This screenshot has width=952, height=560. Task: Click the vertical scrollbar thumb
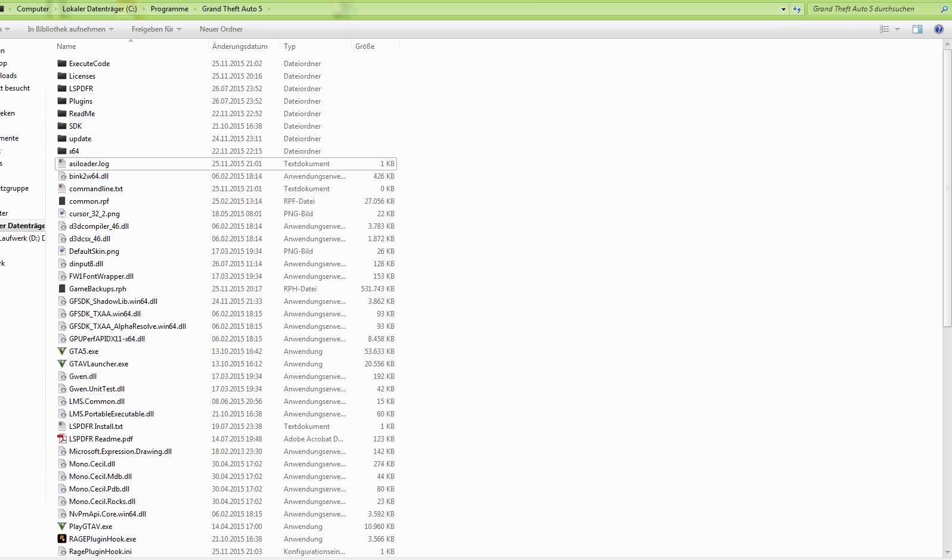pyautogui.click(x=947, y=188)
